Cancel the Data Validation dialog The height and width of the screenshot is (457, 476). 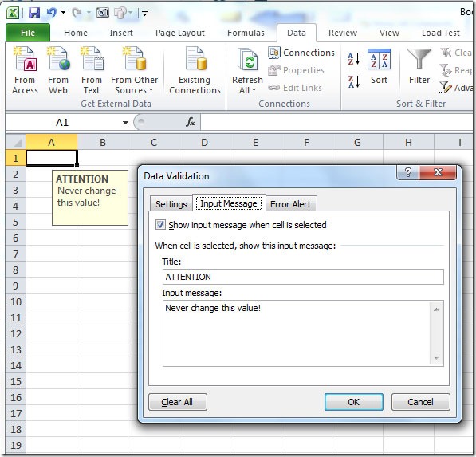[420, 402]
